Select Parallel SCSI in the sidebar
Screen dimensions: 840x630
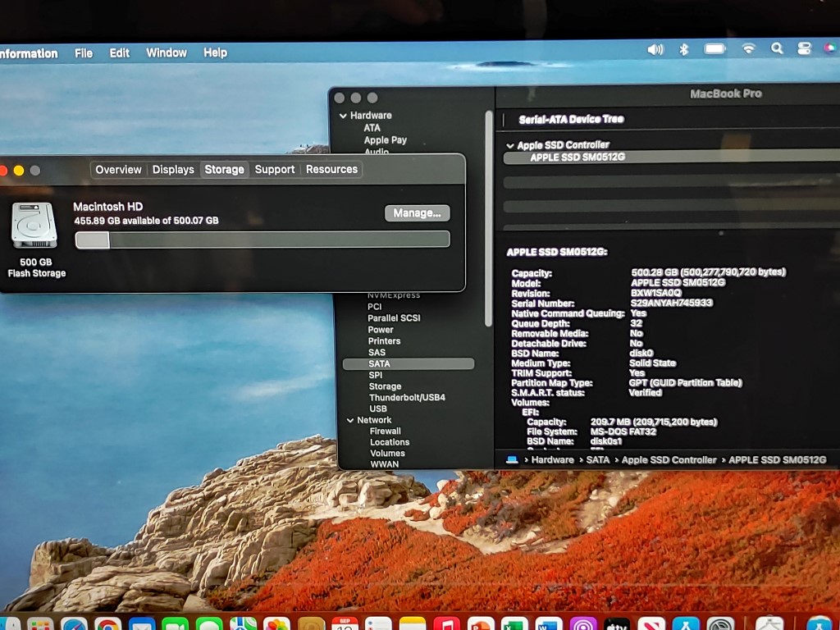(394, 318)
